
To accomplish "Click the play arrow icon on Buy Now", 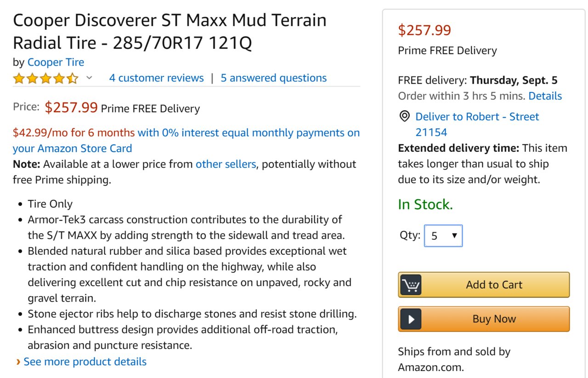I will 411,319.
